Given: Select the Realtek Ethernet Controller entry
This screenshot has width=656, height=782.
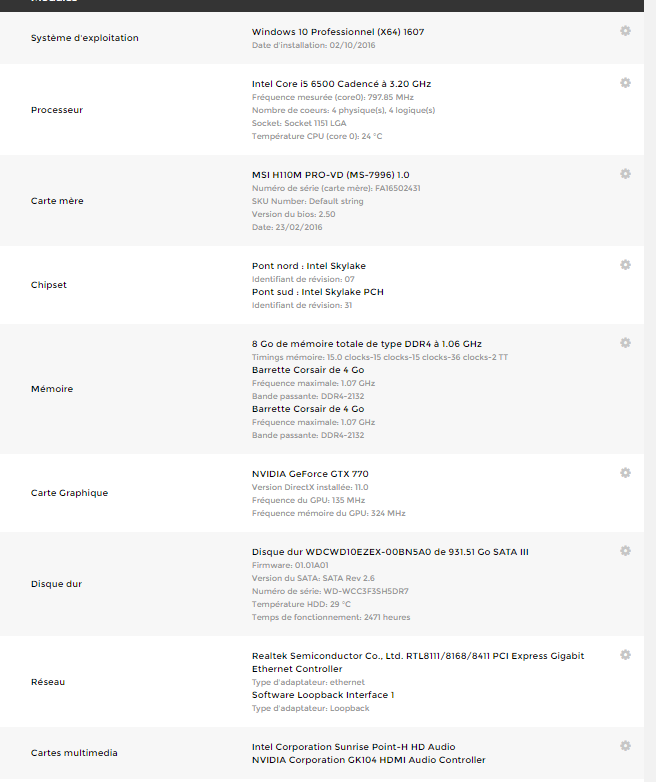Looking at the screenshot, I should click(x=418, y=662).
